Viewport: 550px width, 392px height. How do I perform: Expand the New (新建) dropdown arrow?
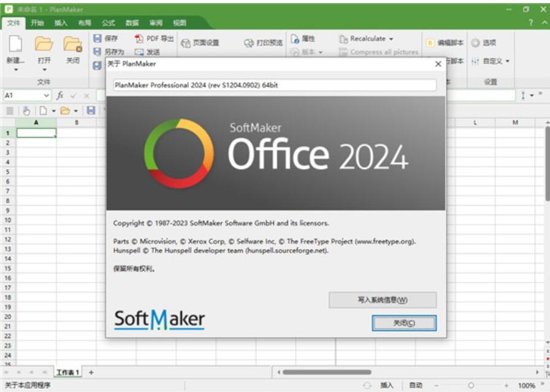coord(16,70)
